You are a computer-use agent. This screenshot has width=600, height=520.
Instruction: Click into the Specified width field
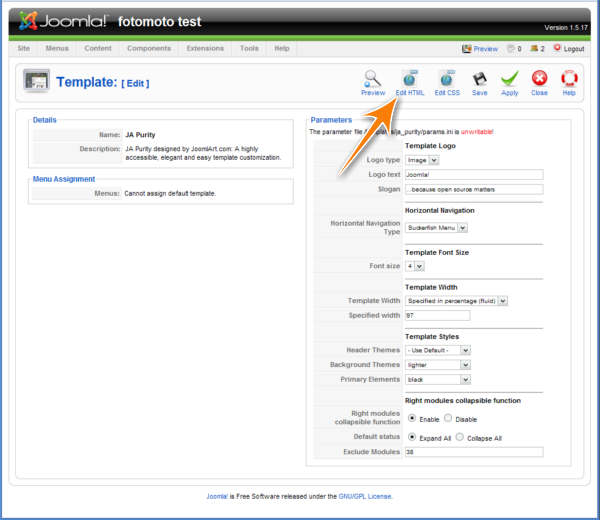(x=437, y=315)
